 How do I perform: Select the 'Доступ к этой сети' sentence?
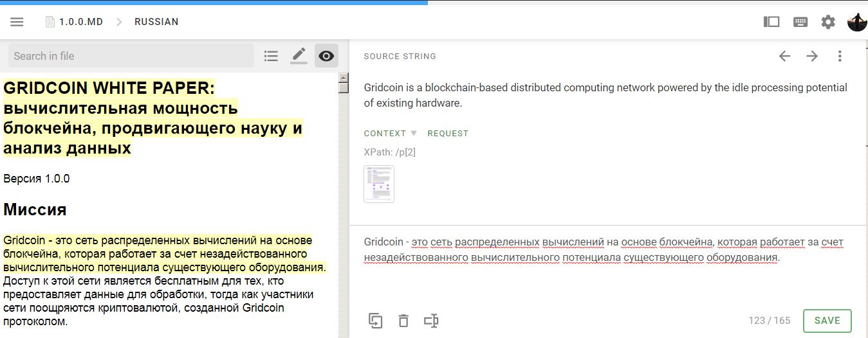pos(158,301)
